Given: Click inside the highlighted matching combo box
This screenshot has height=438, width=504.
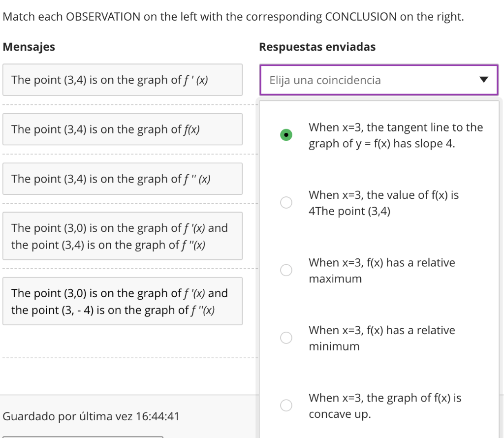Looking at the screenshot, I should (x=379, y=80).
